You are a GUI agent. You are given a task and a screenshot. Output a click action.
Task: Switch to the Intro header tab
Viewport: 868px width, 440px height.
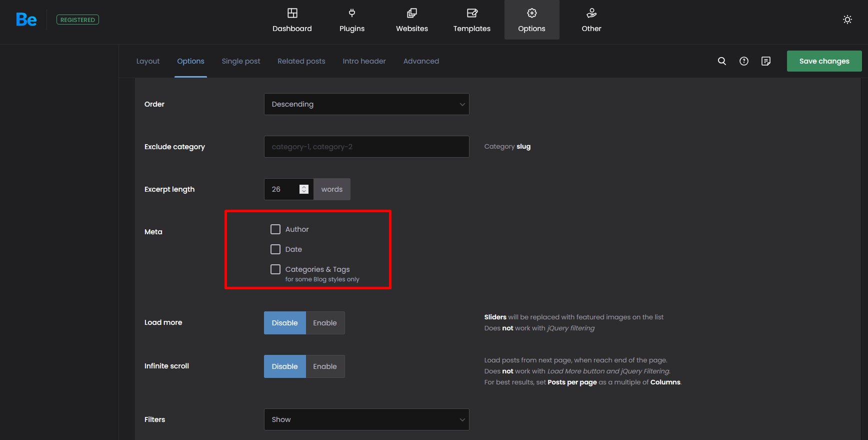pos(364,61)
